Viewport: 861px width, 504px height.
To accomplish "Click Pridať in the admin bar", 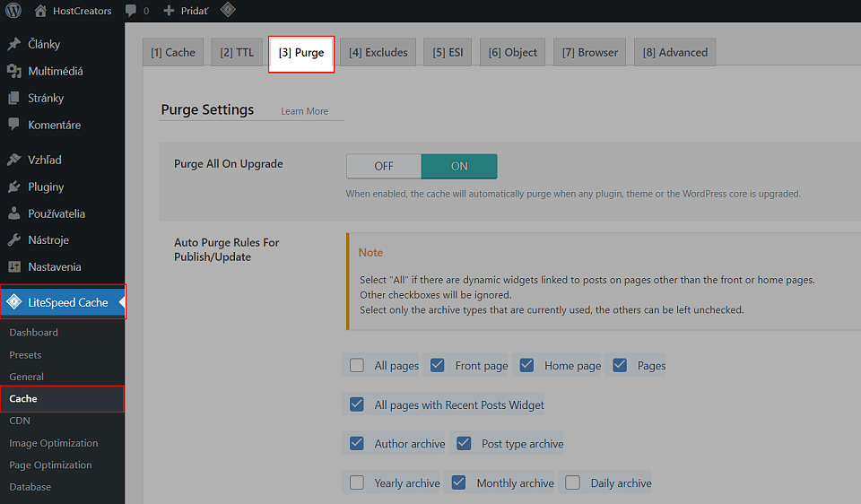I will pos(195,11).
